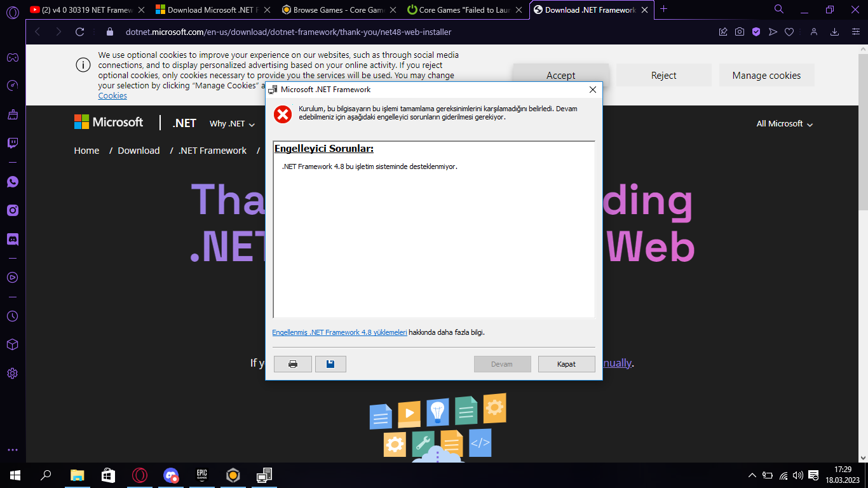Open Windows taskbar search
This screenshot has height=488, width=868.
46,475
